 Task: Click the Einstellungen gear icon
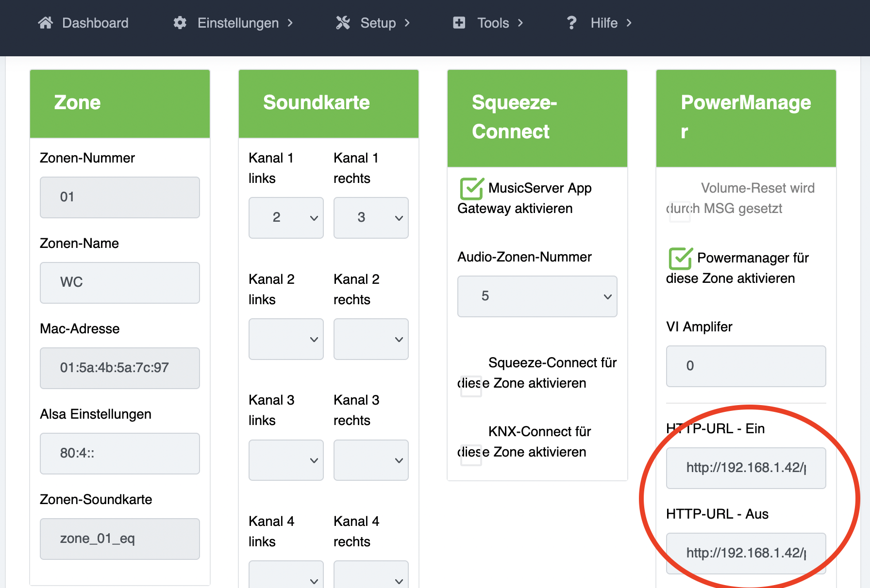pos(180,23)
